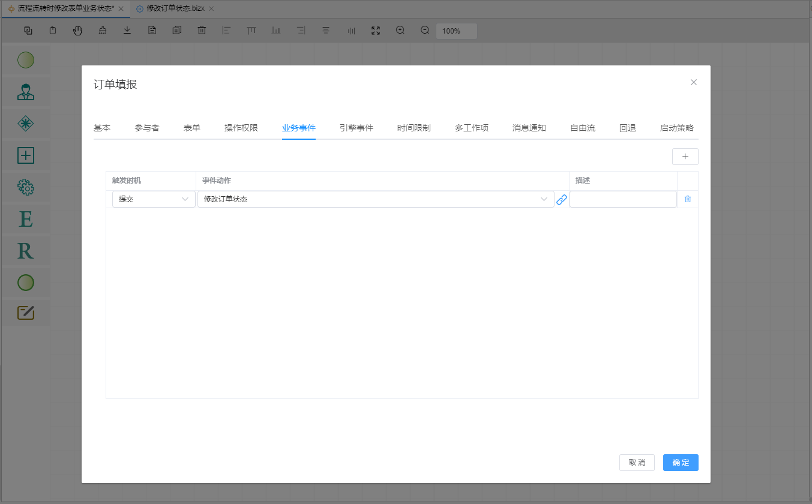Image resolution: width=812 pixels, height=504 pixels.
Task: Select the hand pan tool in the toolbar
Action: click(77, 31)
